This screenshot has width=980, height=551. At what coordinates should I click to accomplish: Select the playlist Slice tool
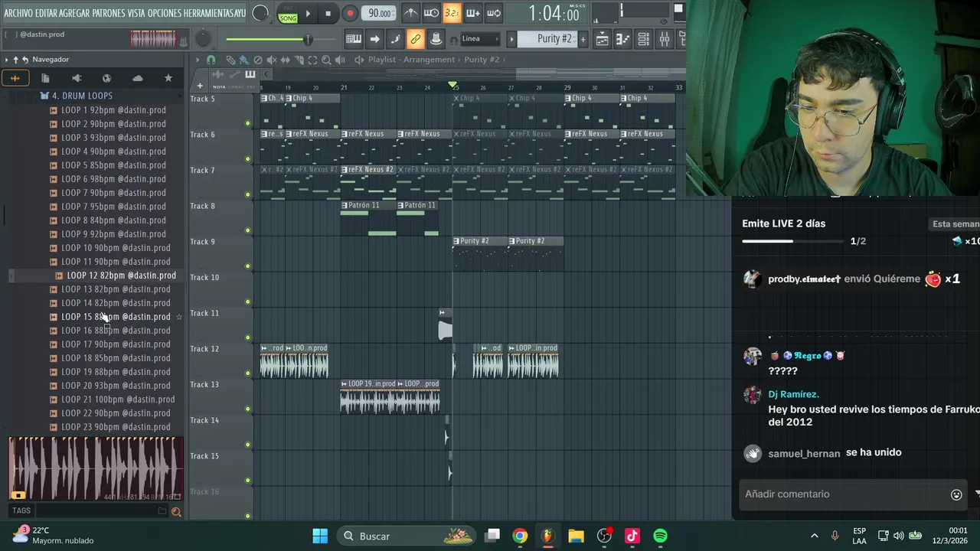coord(299,60)
